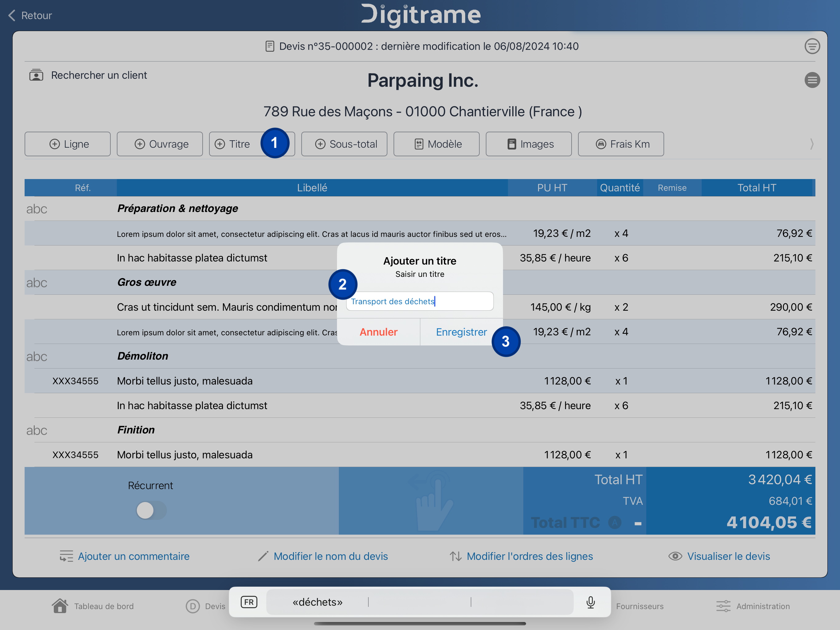The width and height of the screenshot is (840, 630).
Task: Click Ajouter un commentaire link
Action: click(125, 556)
